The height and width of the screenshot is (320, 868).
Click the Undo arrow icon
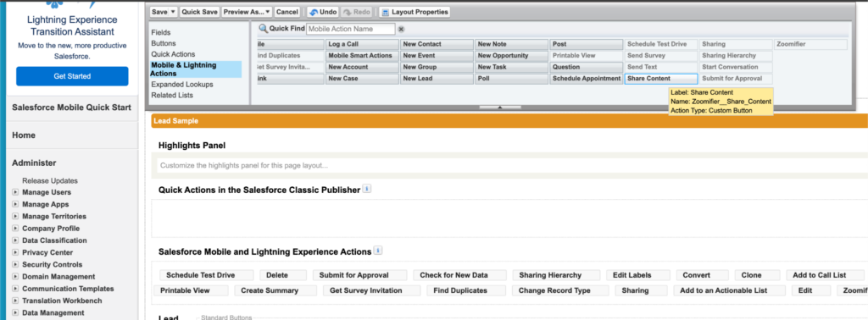click(x=314, y=12)
